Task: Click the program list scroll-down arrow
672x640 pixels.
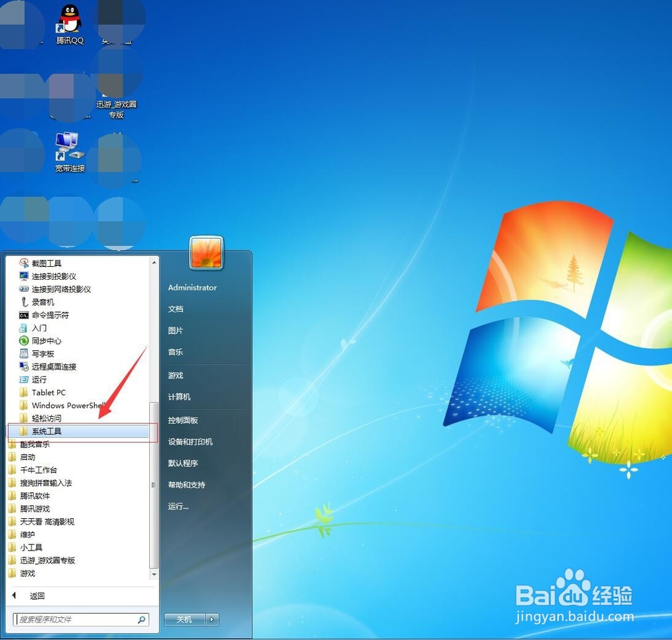Action: click(155, 574)
